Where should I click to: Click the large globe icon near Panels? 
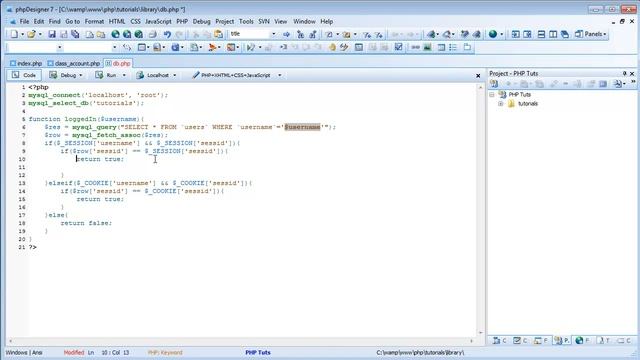[x=493, y=34]
